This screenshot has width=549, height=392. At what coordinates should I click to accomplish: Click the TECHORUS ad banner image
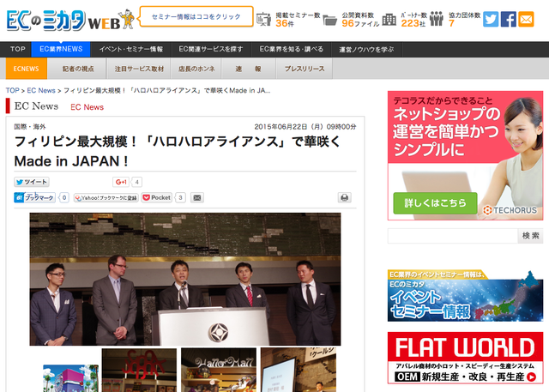point(465,155)
